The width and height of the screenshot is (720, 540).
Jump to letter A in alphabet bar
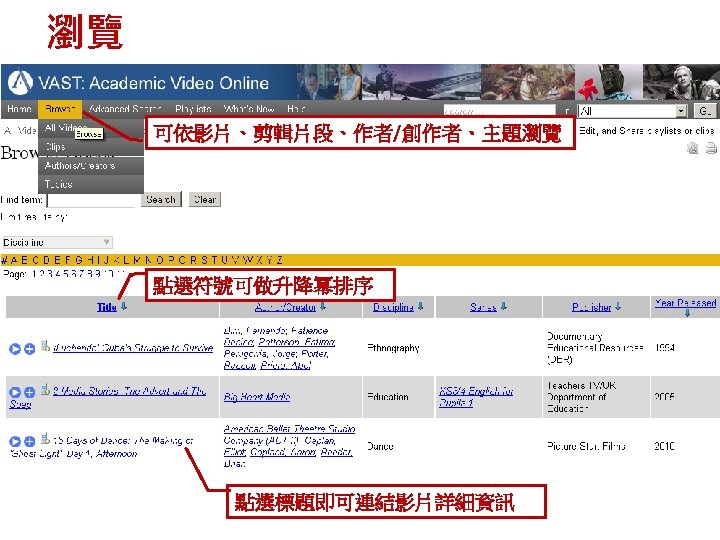13,260
